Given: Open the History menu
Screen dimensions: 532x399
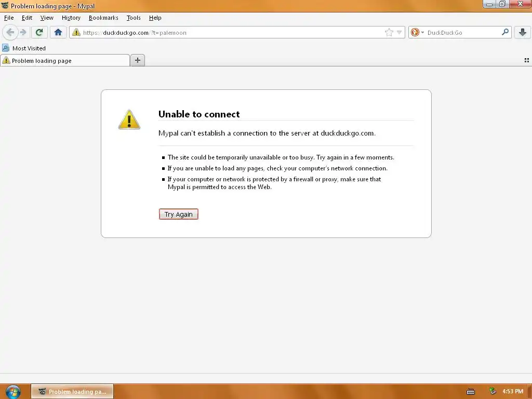Looking at the screenshot, I should pyautogui.click(x=71, y=18).
